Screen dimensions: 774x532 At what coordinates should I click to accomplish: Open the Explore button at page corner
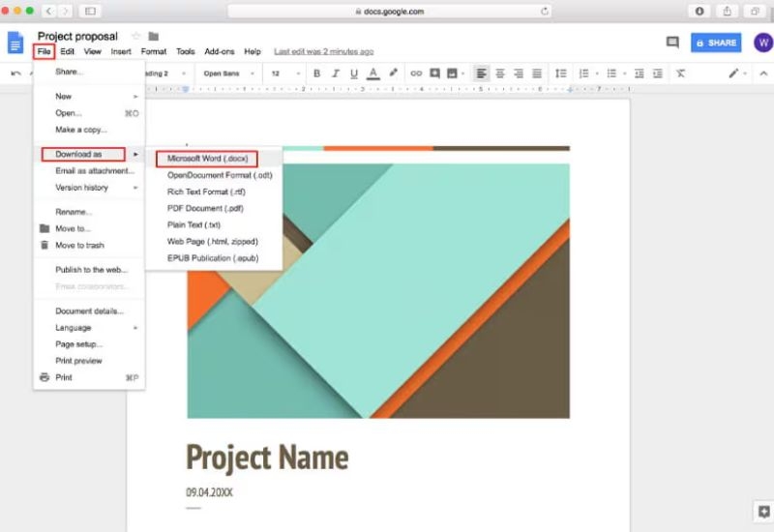(763, 512)
